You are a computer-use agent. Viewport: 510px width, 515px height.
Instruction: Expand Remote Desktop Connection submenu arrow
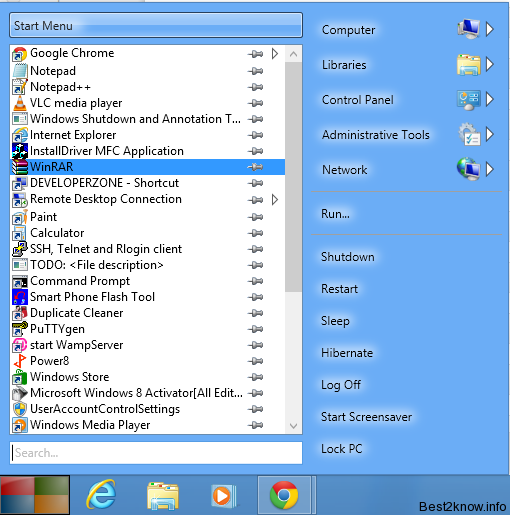pyautogui.click(x=275, y=200)
